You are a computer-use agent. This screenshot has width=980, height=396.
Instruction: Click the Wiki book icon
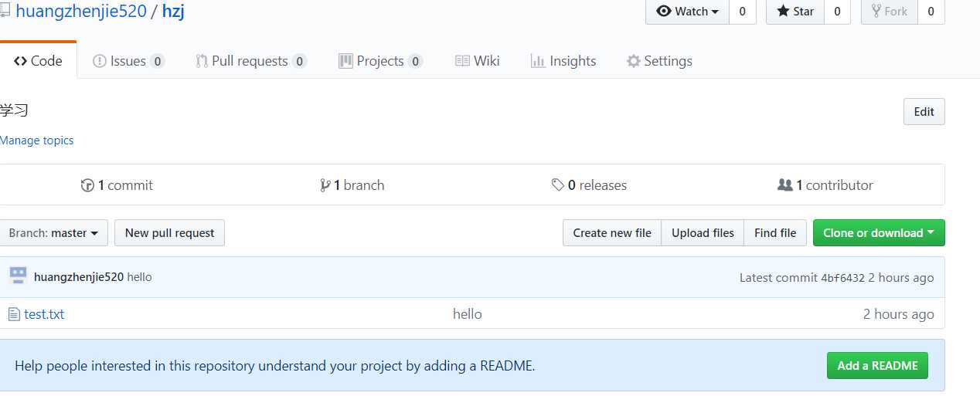(462, 61)
